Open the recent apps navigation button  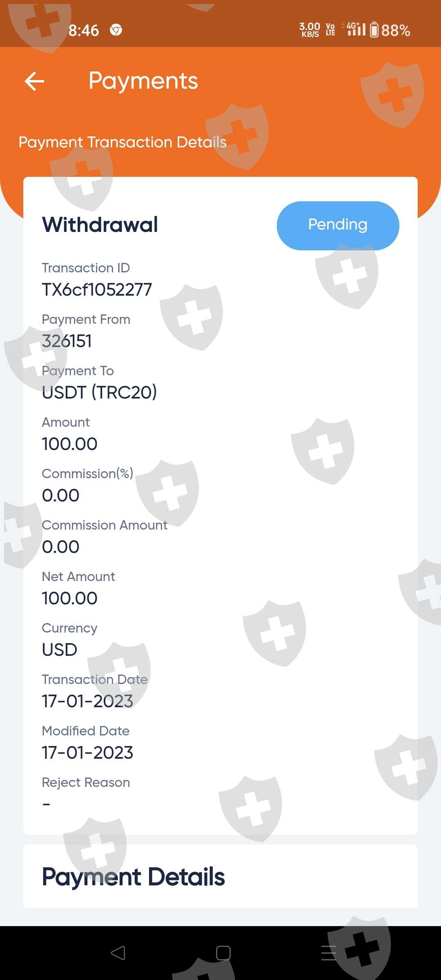point(329,953)
